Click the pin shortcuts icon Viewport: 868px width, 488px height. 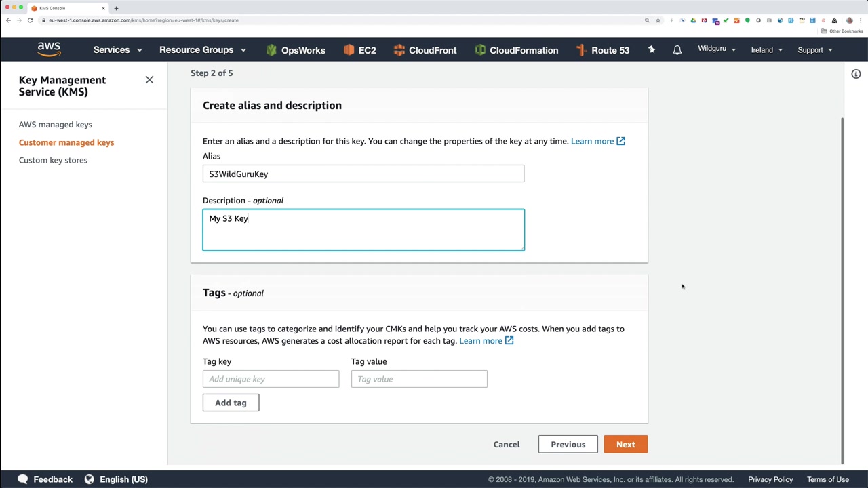click(x=652, y=50)
